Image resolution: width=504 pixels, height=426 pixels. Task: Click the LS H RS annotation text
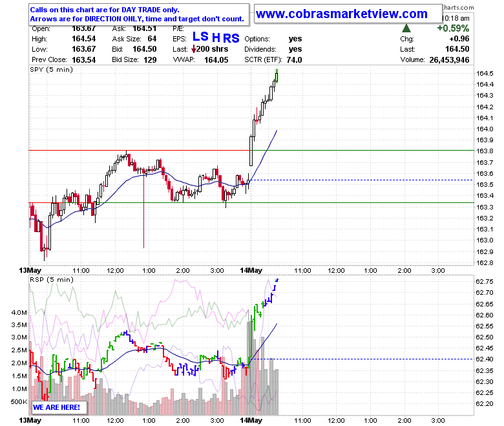pyautogui.click(x=216, y=37)
